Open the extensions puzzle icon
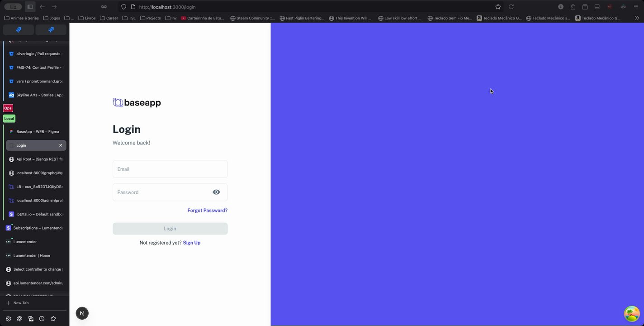Image resolution: width=644 pixels, height=326 pixels. pos(573,7)
